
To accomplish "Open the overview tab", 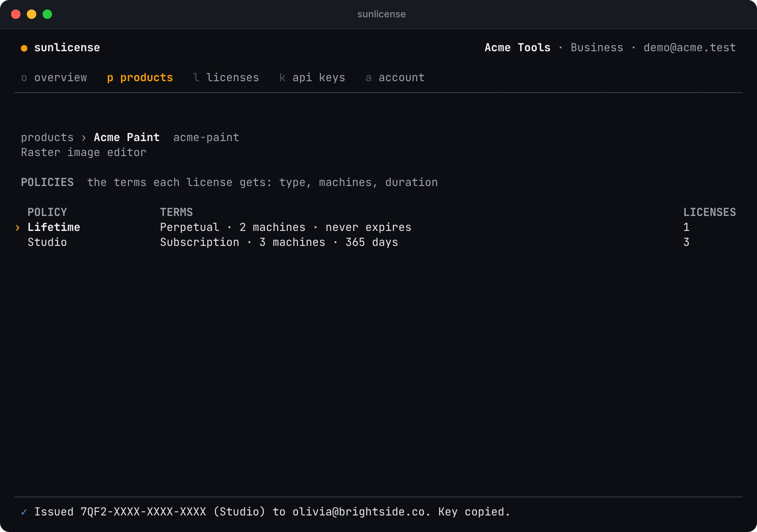I will [x=54, y=78].
